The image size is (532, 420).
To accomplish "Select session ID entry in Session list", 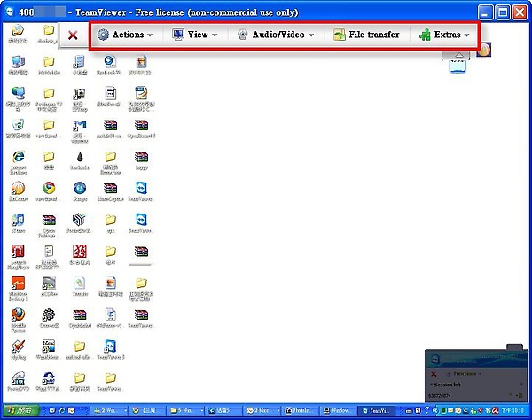I will (x=440, y=395).
